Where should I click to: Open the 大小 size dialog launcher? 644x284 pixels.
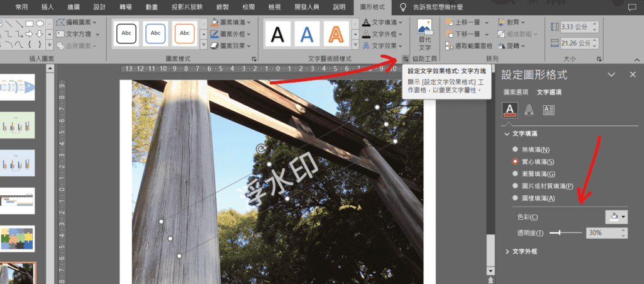click(599, 59)
